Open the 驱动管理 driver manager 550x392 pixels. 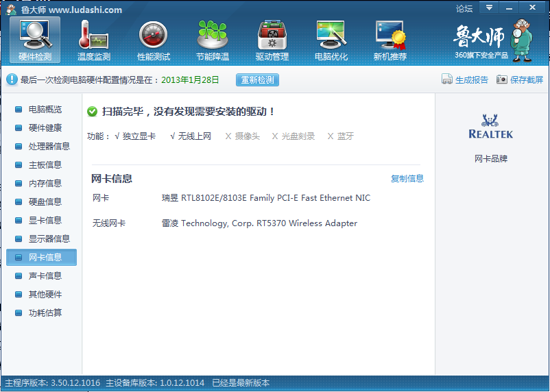(272, 40)
